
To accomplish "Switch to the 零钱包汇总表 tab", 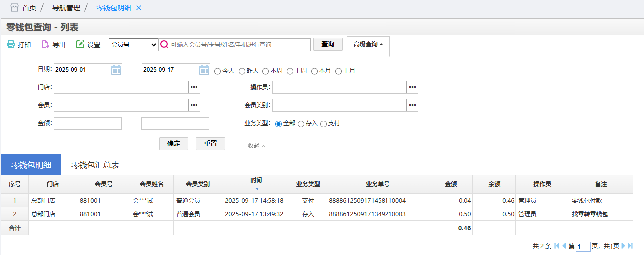I will tap(95, 165).
